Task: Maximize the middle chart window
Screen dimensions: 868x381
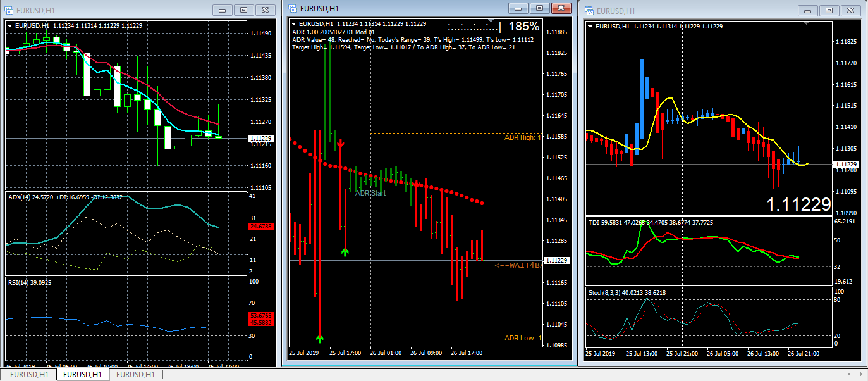Action: tap(539, 8)
